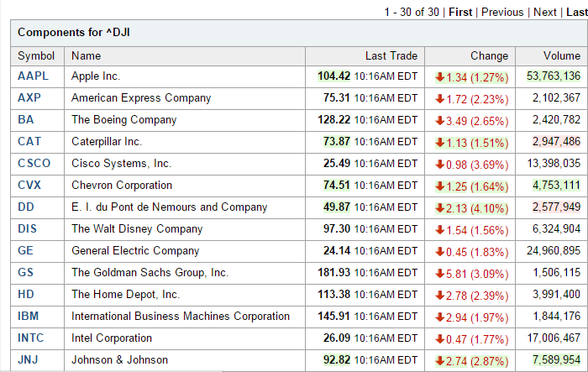Open the DD symbol link
Image resolution: width=588 pixels, height=372 pixels.
26,207
